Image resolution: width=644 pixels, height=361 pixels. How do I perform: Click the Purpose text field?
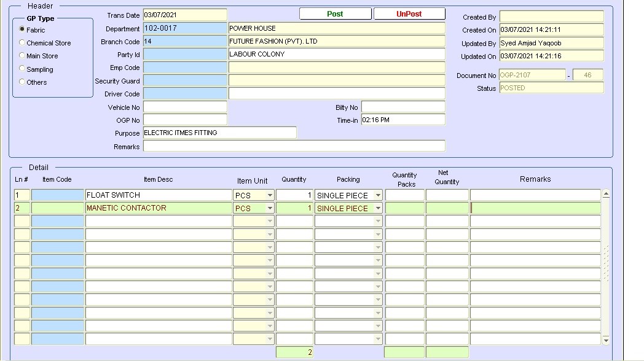pyautogui.click(x=219, y=133)
